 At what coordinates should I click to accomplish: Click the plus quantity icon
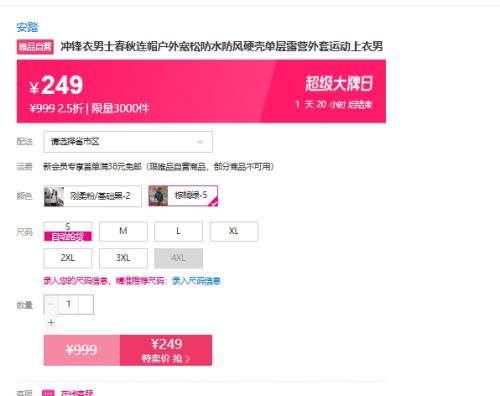tap(51, 323)
